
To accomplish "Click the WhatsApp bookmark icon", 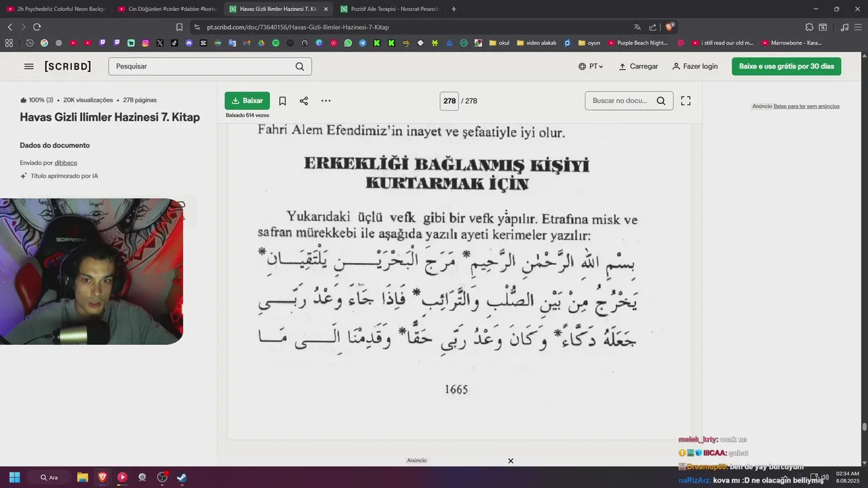I will pyautogui.click(x=348, y=43).
